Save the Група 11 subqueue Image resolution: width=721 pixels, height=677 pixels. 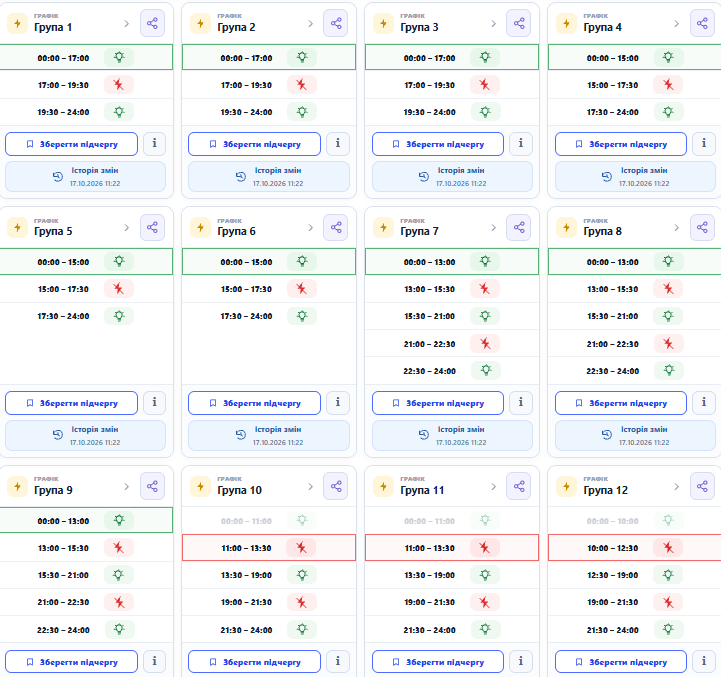click(438, 662)
